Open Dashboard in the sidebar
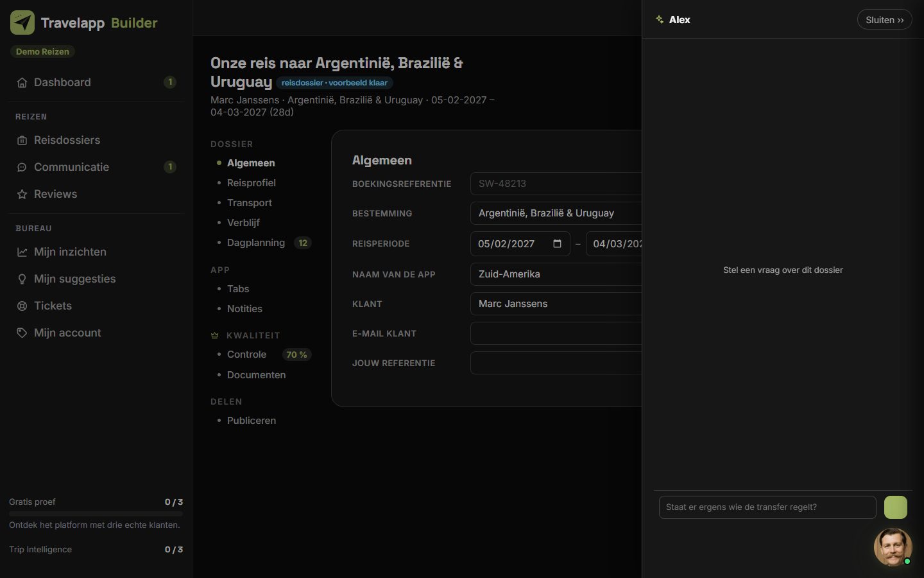The image size is (924, 578). 96,82
